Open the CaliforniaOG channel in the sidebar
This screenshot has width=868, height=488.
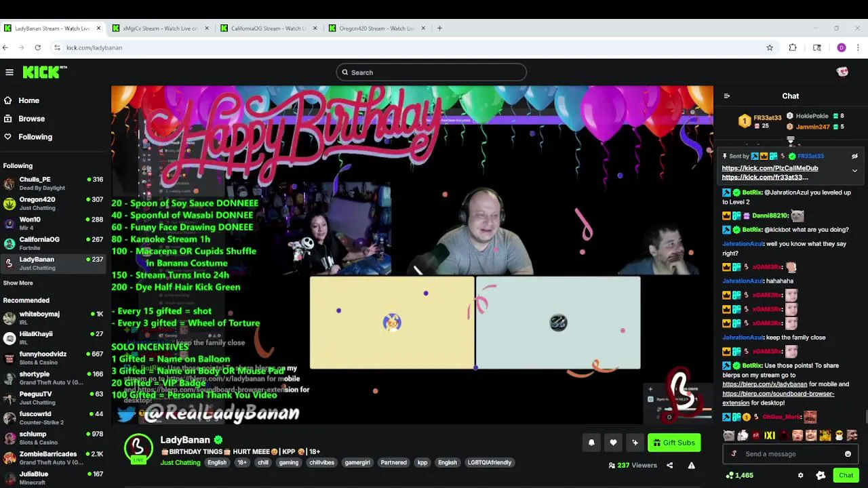pos(53,243)
